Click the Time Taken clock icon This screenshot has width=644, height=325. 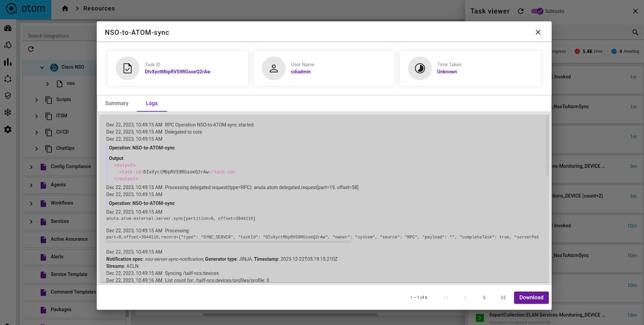point(420,68)
